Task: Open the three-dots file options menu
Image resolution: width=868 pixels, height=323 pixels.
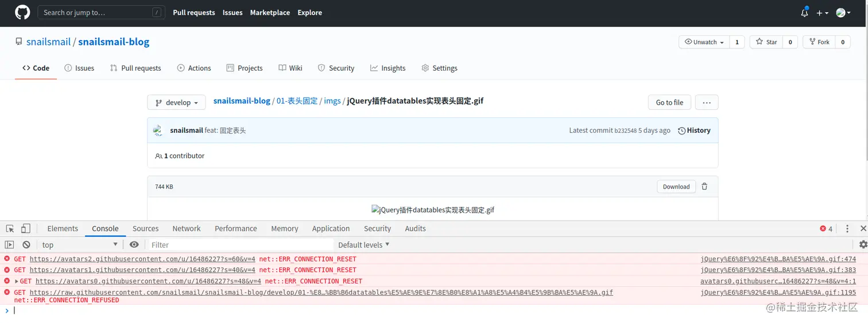Action: (707, 102)
